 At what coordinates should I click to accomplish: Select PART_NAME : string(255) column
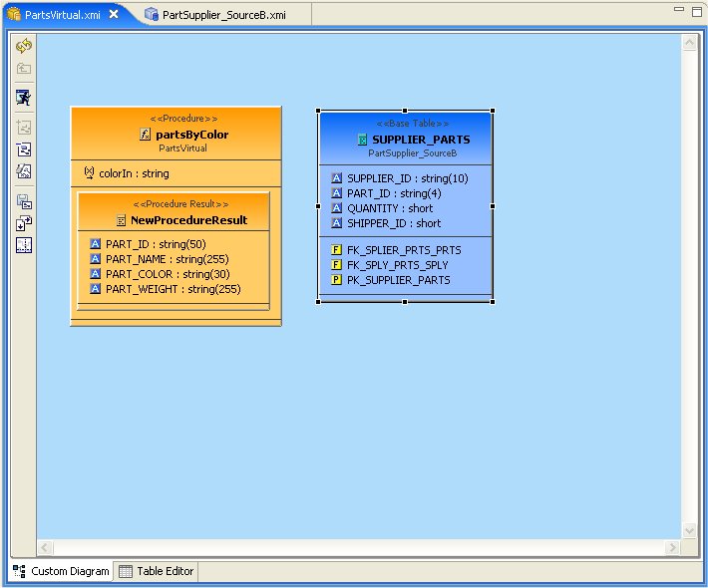[168, 259]
